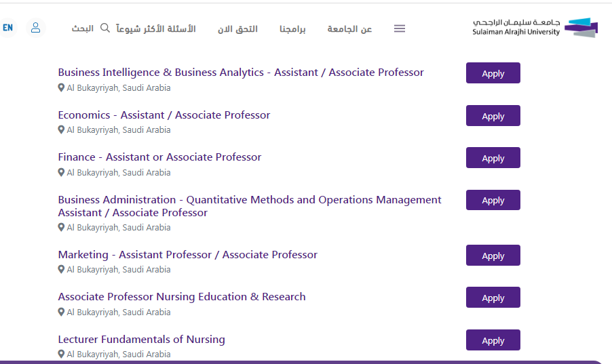Apply for Business Intelligence & Business Analytics position
The image size is (612, 364).
(x=493, y=73)
